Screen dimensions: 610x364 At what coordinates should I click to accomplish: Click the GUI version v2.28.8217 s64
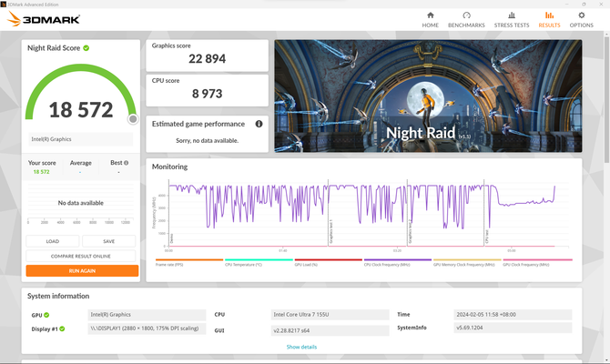[330, 330]
